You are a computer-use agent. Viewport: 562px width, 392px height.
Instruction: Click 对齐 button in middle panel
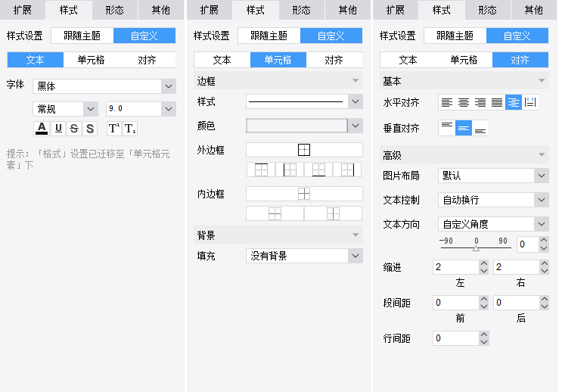334,60
